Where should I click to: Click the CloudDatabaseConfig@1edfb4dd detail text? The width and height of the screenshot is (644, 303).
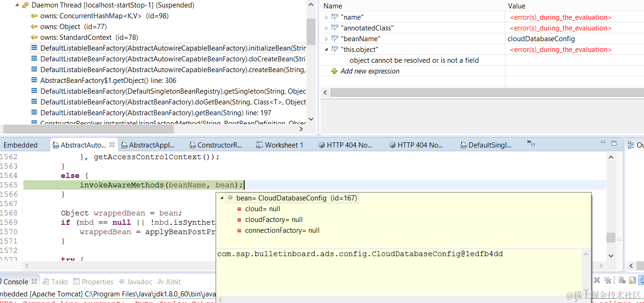point(360,254)
